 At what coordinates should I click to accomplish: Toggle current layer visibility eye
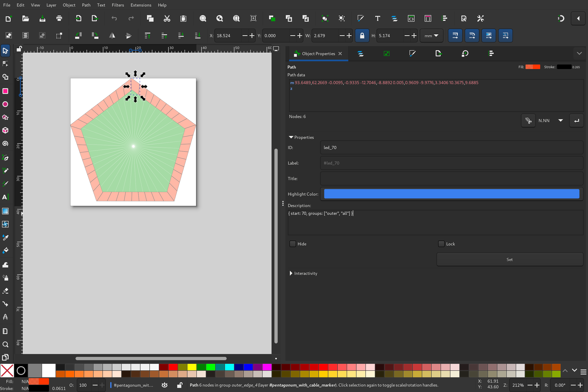(x=165, y=385)
